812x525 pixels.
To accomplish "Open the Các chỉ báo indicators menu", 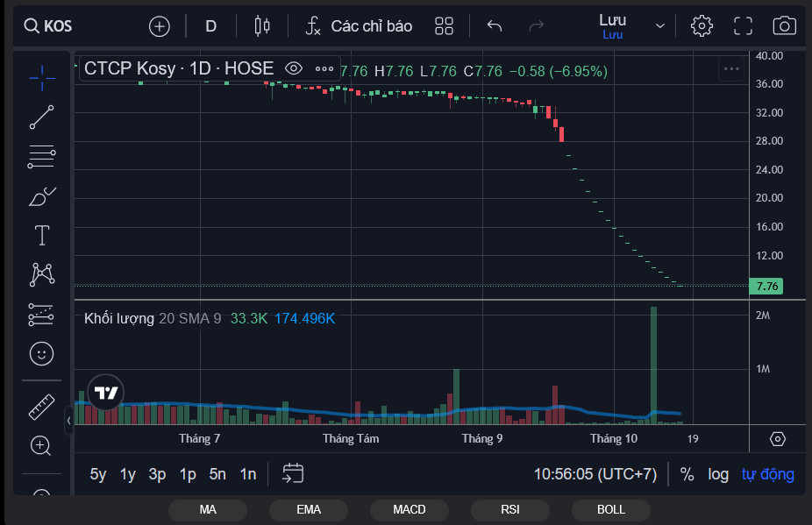I will coord(359,26).
